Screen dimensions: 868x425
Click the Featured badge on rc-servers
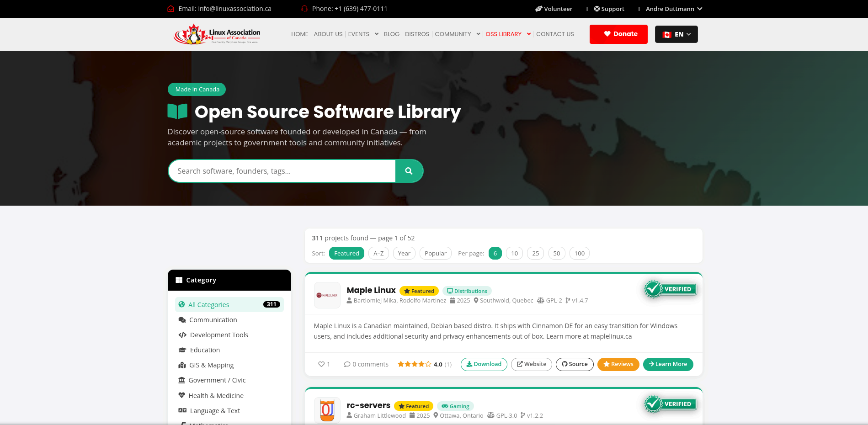pyautogui.click(x=414, y=406)
